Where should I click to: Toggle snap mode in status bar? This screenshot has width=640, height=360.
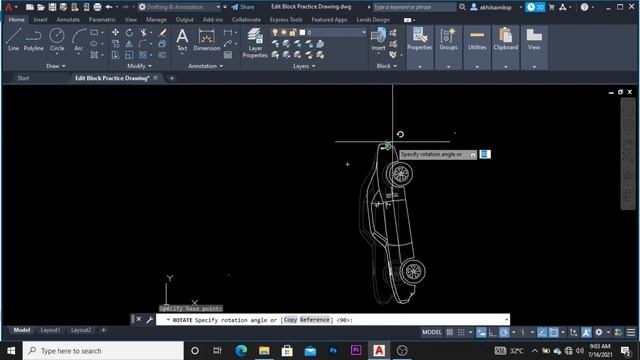[x=461, y=333]
